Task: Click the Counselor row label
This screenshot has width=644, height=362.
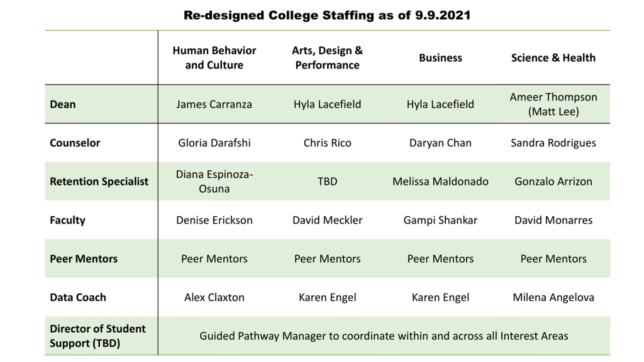Action: coord(75,143)
